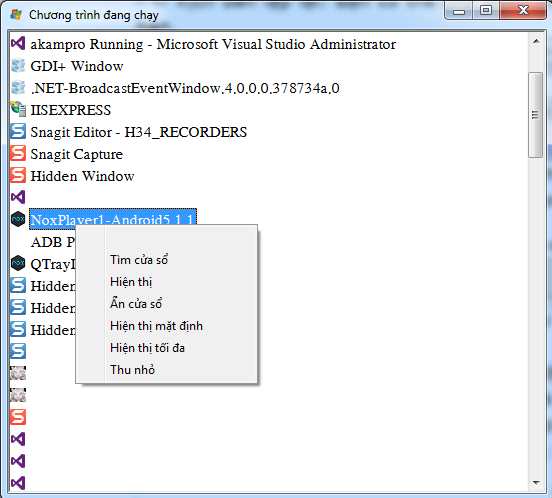The image size is (552, 498).
Task: Select Hiện thị mặt định option
Action: (156, 326)
